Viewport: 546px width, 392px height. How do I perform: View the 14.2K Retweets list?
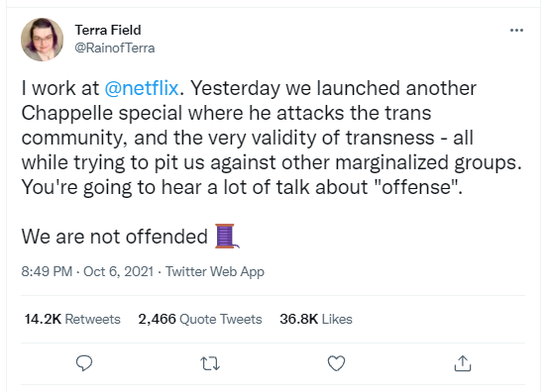[x=72, y=319]
